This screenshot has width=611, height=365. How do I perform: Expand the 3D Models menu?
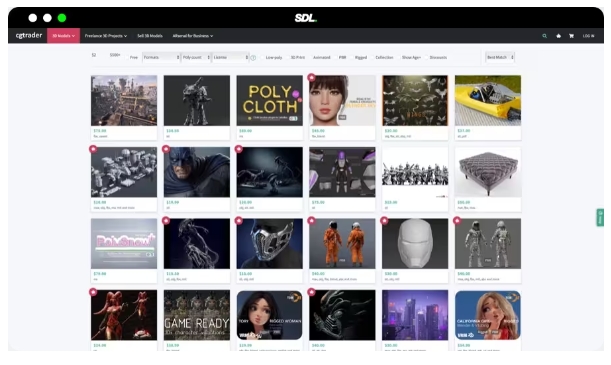(64, 36)
